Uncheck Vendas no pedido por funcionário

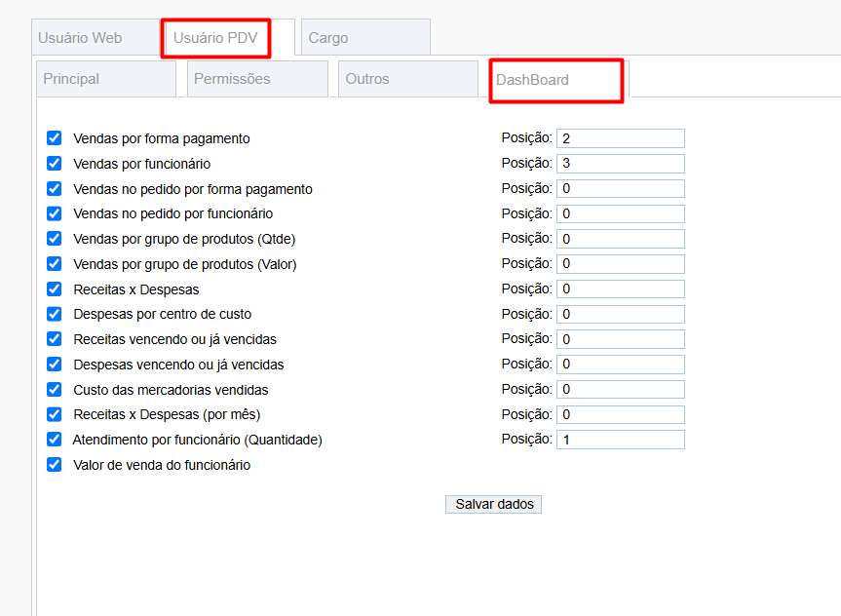[55, 213]
